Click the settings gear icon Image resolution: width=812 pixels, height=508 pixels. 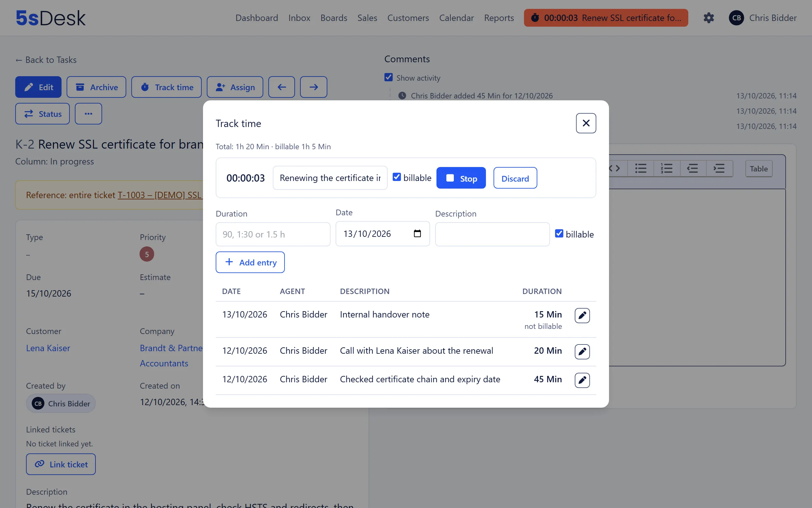pyautogui.click(x=709, y=18)
